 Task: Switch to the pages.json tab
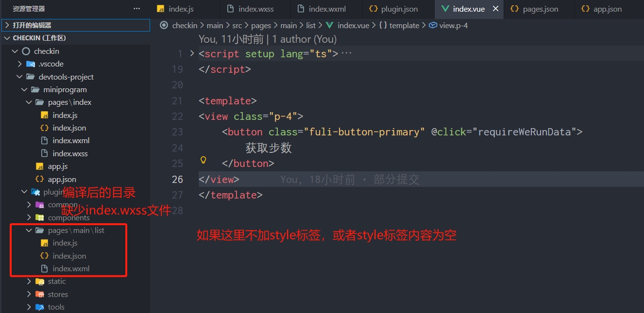pyautogui.click(x=540, y=9)
